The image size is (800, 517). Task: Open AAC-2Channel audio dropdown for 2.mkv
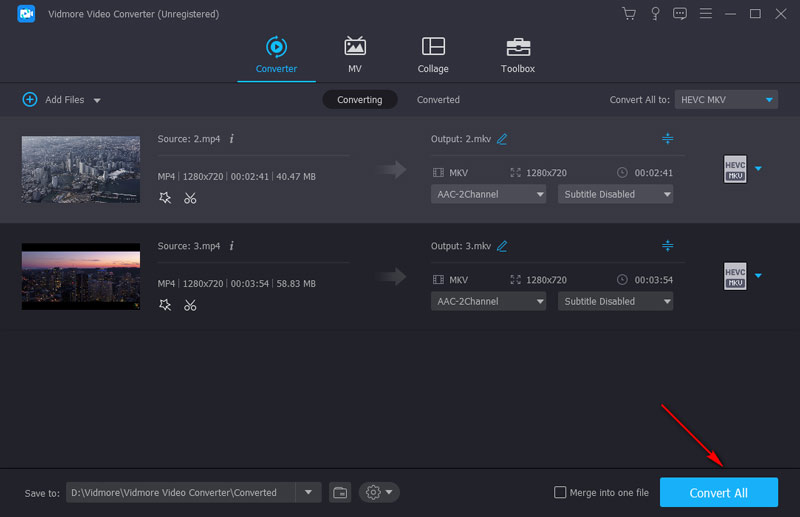point(488,194)
